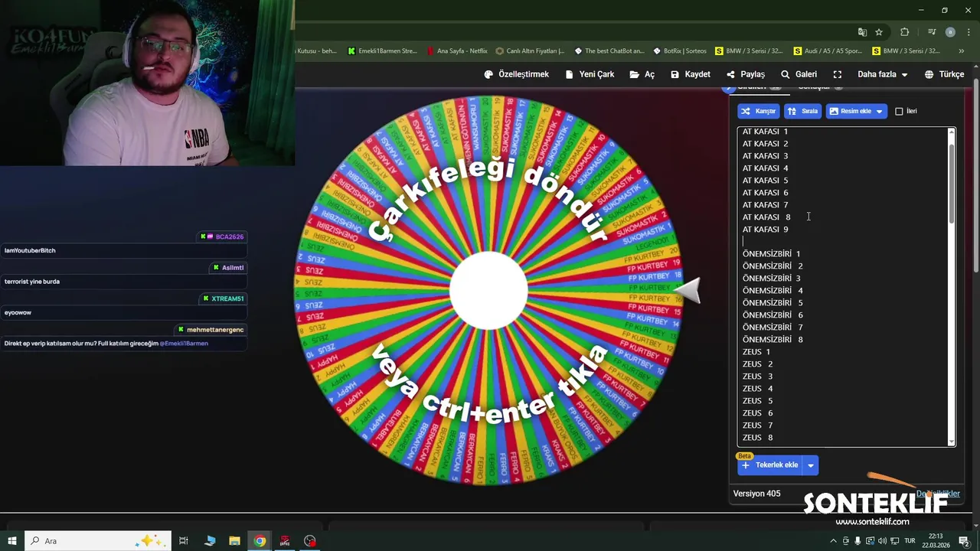Click the entries list scroll-up arrow
The height and width of the screenshot is (551, 980).
[952, 132]
